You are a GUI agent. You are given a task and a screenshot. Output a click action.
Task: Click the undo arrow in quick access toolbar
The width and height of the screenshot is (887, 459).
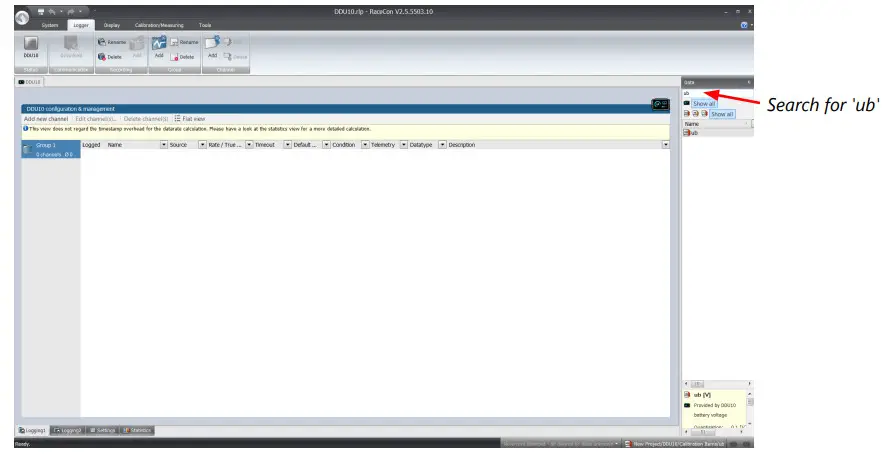point(53,11)
